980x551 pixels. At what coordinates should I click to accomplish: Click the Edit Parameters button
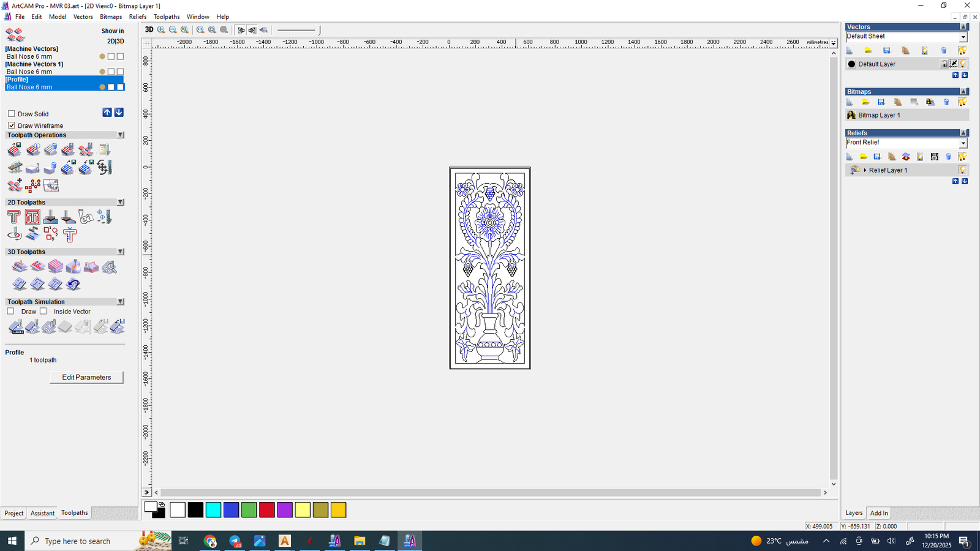pos(86,377)
